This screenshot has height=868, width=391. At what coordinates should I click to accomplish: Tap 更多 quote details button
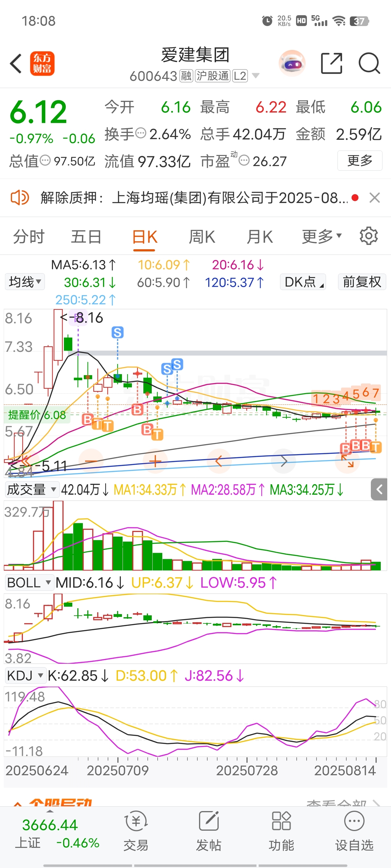coord(360,160)
